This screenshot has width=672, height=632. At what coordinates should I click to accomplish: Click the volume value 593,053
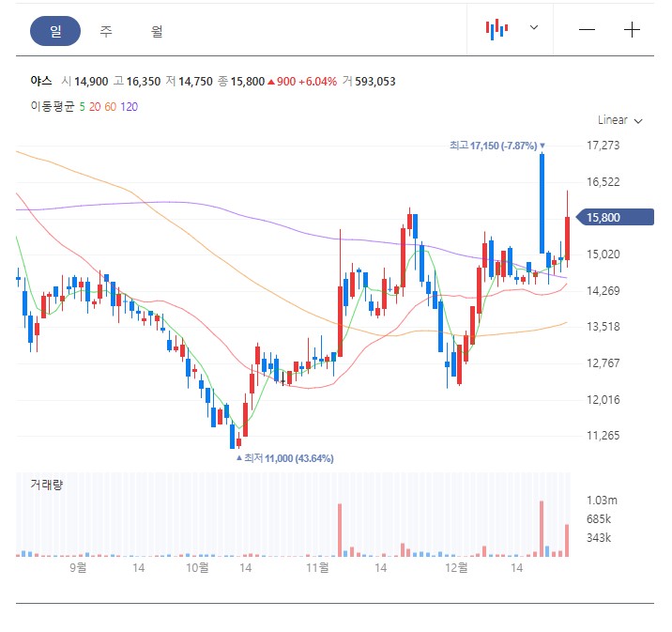coord(375,82)
